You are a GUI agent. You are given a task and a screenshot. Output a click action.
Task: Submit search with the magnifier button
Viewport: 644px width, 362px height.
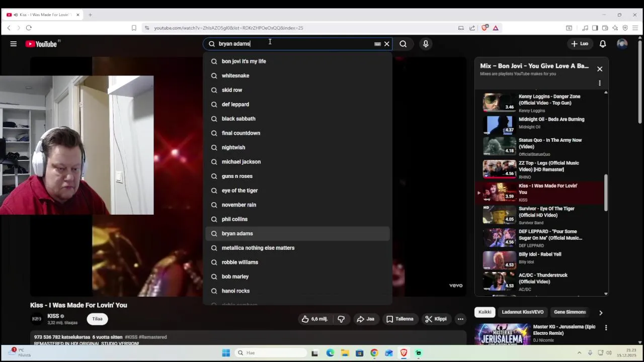[x=403, y=44]
